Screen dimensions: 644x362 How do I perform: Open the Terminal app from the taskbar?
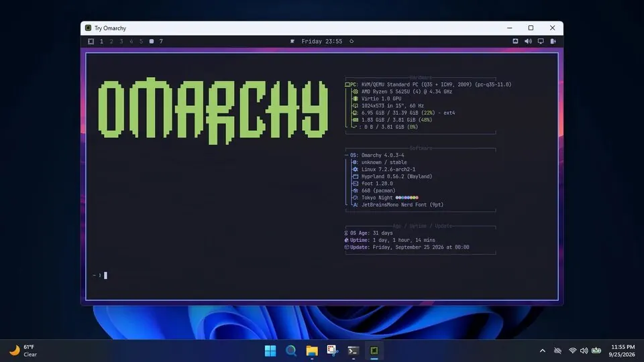click(x=354, y=351)
